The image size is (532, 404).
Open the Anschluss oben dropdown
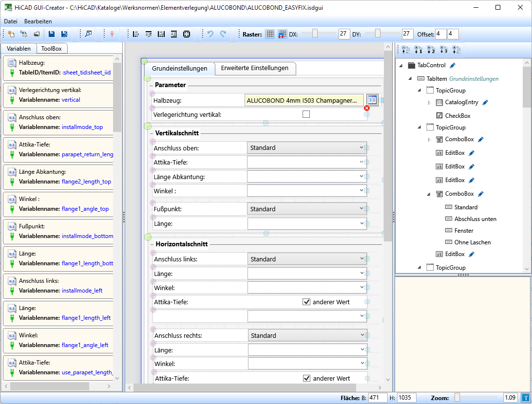click(307, 148)
